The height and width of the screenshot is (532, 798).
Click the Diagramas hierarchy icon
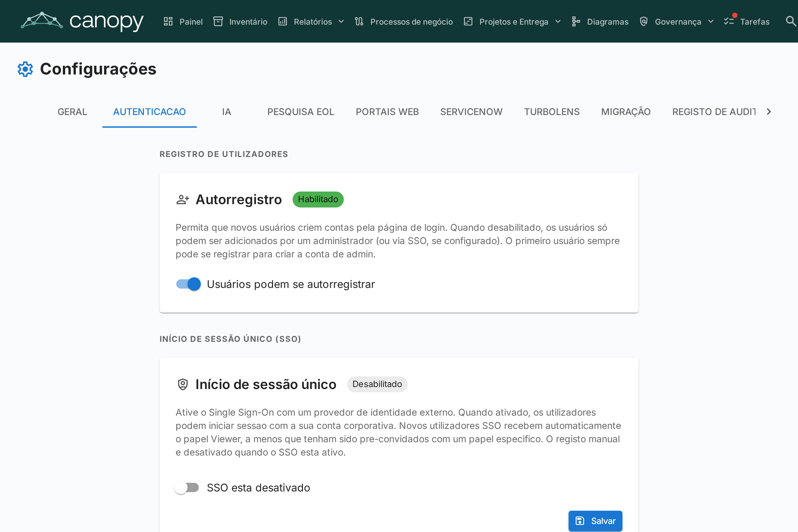[576, 22]
